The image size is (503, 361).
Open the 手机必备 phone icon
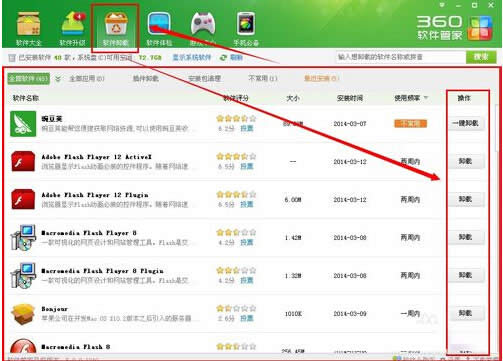pos(246,23)
